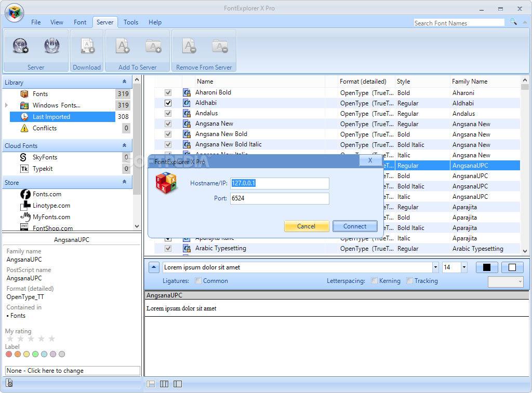Toggle the Arabic Typesetting checkbox
This screenshot has width=532, height=393.
pyautogui.click(x=168, y=249)
